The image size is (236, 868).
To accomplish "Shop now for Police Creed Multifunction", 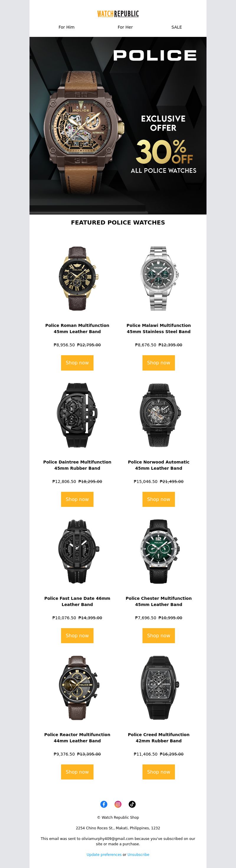I will (159, 772).
